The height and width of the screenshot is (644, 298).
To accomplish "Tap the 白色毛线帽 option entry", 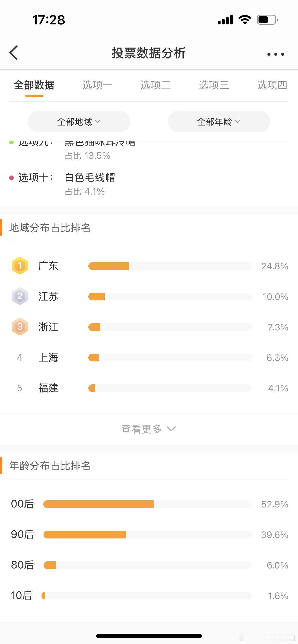I will [90, 178].
